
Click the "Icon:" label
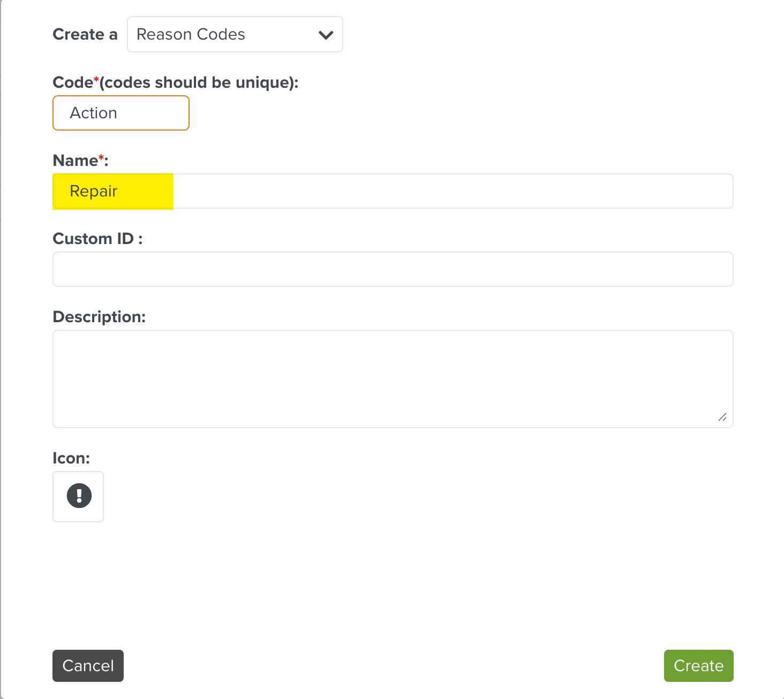(71, 458)
